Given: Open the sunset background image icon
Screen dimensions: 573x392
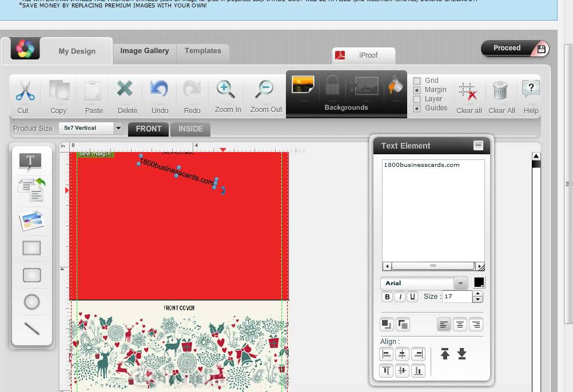Looking at the screenshot, I should click(x=303, y=85).
